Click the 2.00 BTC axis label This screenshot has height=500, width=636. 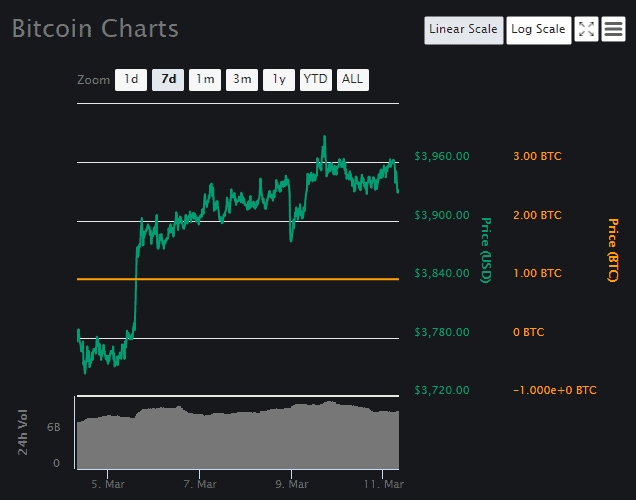click(x=537, y=215)
